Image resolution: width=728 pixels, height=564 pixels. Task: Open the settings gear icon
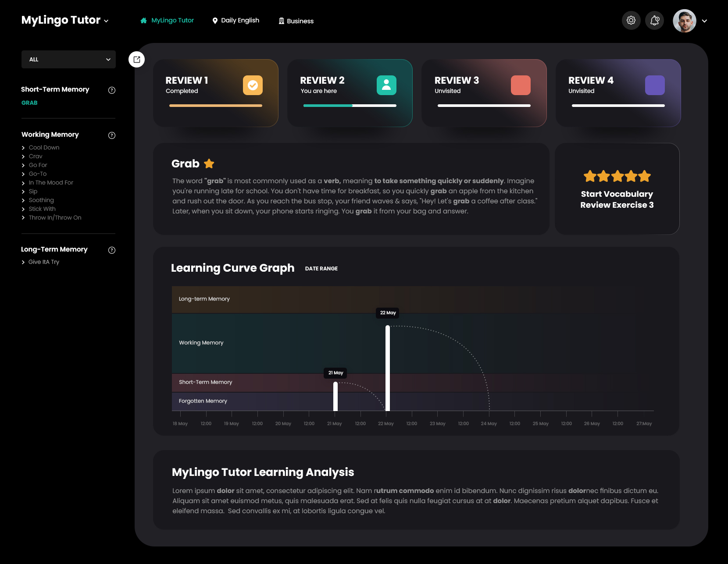[x=631, y=21]
